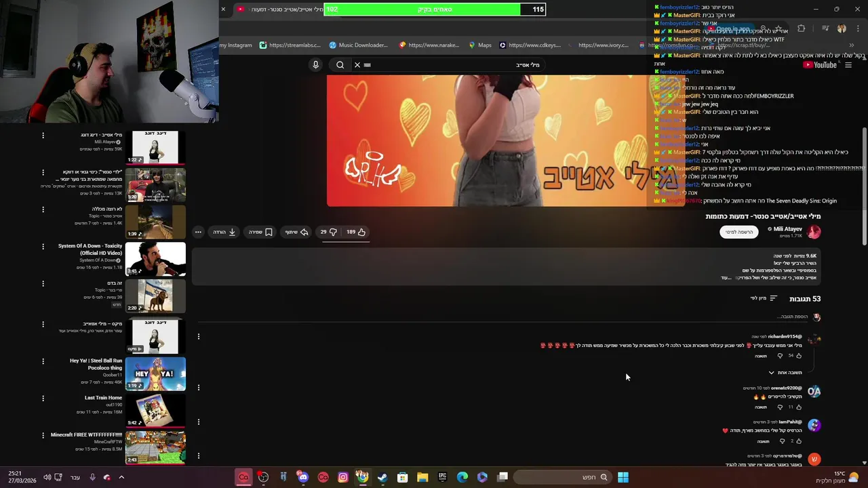The width and height of the screenshot is (868, 488).
Task: Open the Minecraft FIREE video title
Action: click(86, 434)
